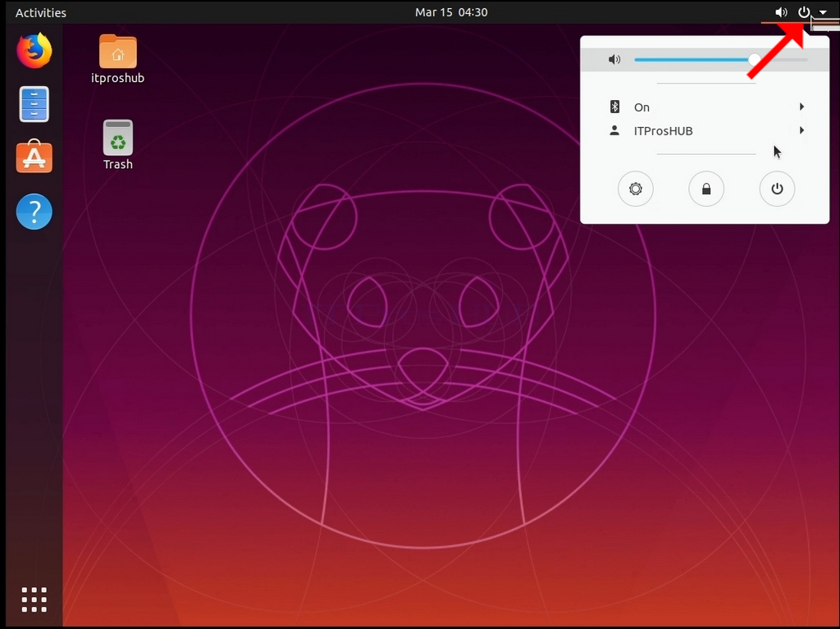This screenshot has height=629, width=840.
Task: Open the clock showing Mar 15 04:30
Action: click(x=451, y=12)
